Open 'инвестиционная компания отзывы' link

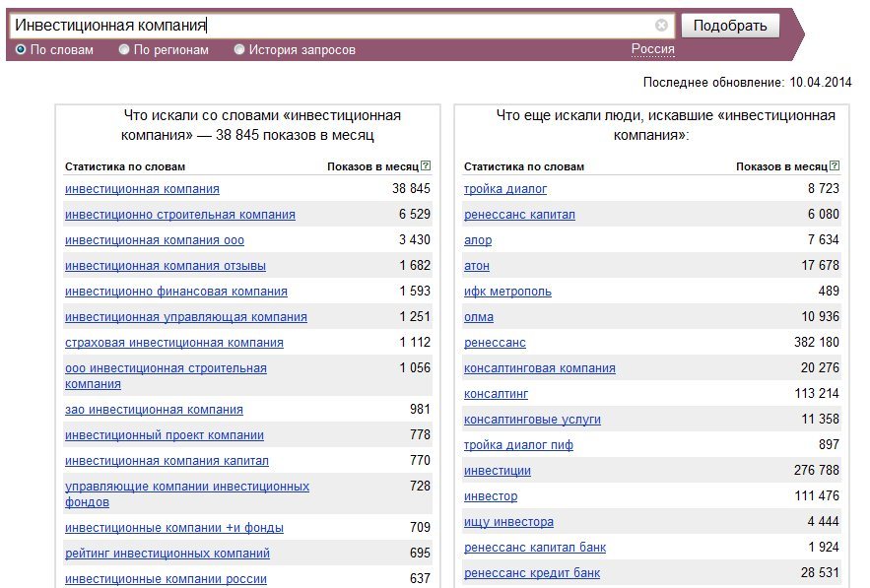pyautogui.click(x=166, y=266)
